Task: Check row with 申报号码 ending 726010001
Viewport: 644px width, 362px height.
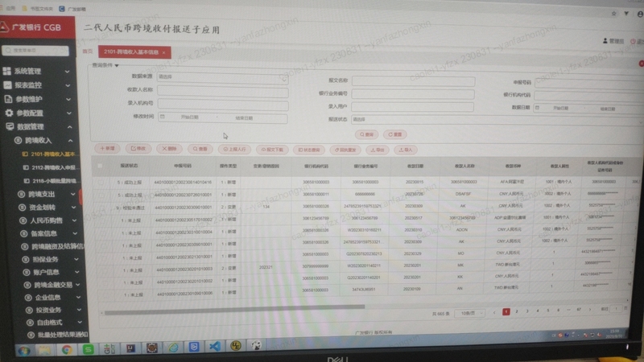Action: tap(101, 195)
